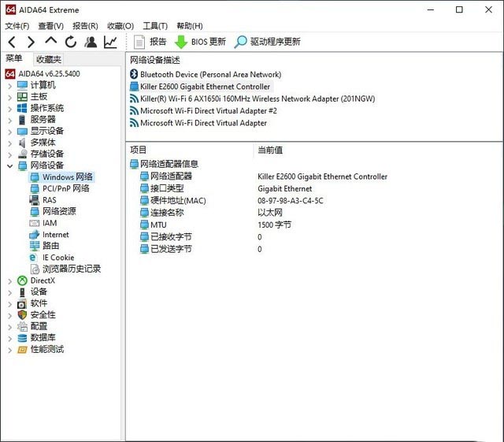Viewport: 504px width, 442px height.
Task: Select the IE Cookie tree item
Action: pos(52,258)
